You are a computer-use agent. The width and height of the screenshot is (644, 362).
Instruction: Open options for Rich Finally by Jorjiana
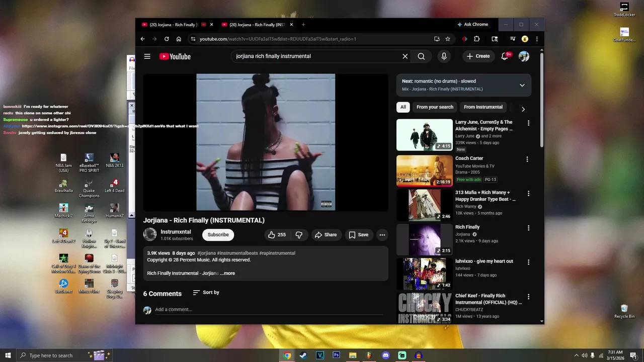coord(528,228)
